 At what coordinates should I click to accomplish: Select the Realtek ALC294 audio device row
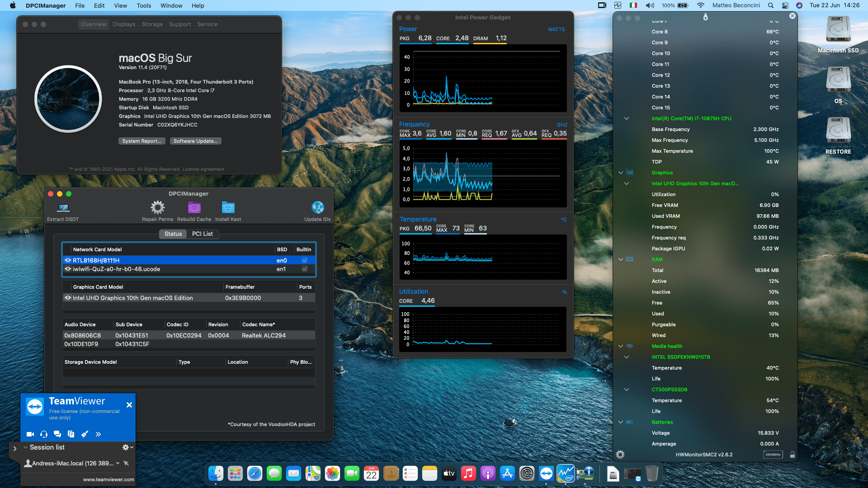pos(189,335)
